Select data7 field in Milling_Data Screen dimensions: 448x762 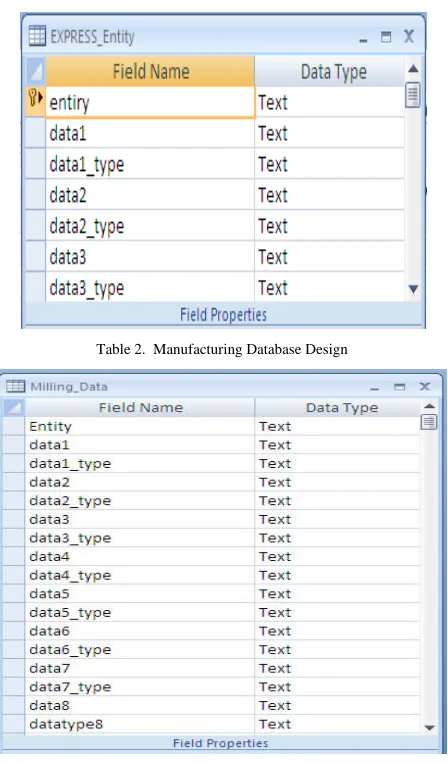(139, 668)
